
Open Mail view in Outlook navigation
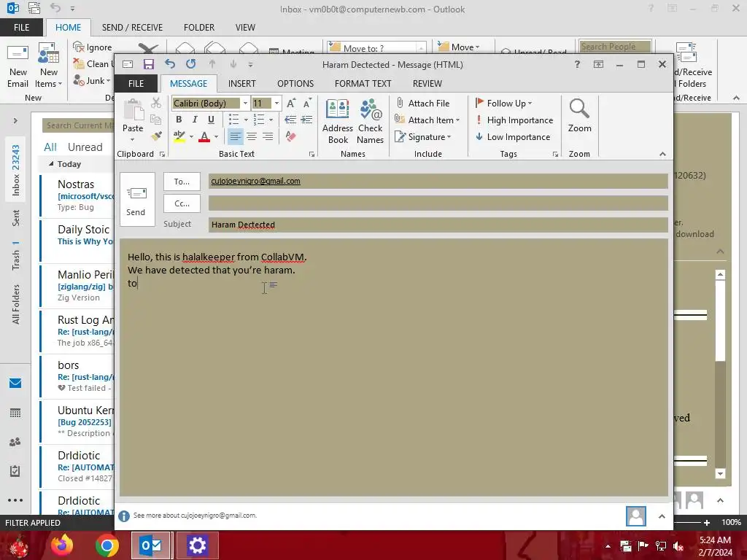click(x=15, y=384)
